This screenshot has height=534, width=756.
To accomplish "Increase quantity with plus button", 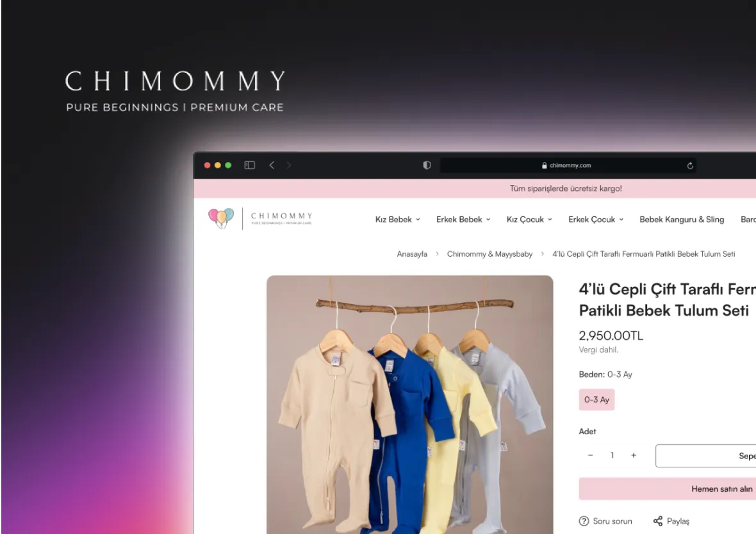I will tap(634, 455).
